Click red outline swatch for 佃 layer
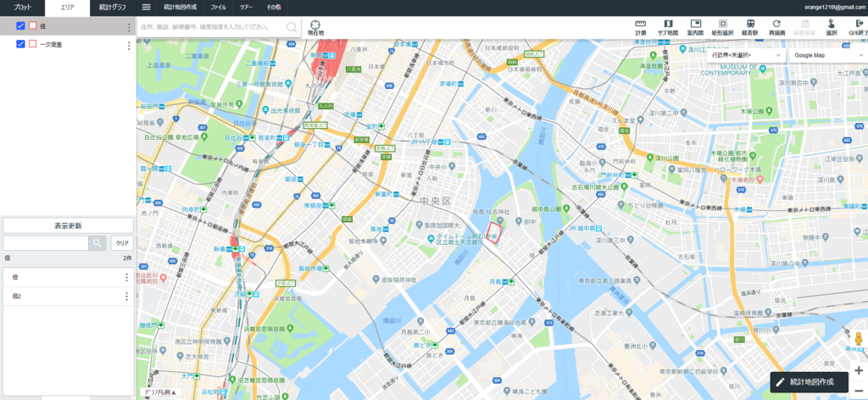Screen dimensions: 868x400 click(33, 25)
